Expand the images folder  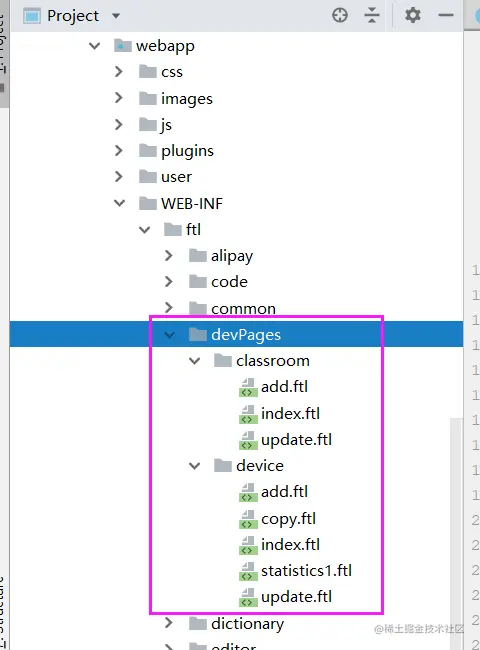click(x=119, y=98)
